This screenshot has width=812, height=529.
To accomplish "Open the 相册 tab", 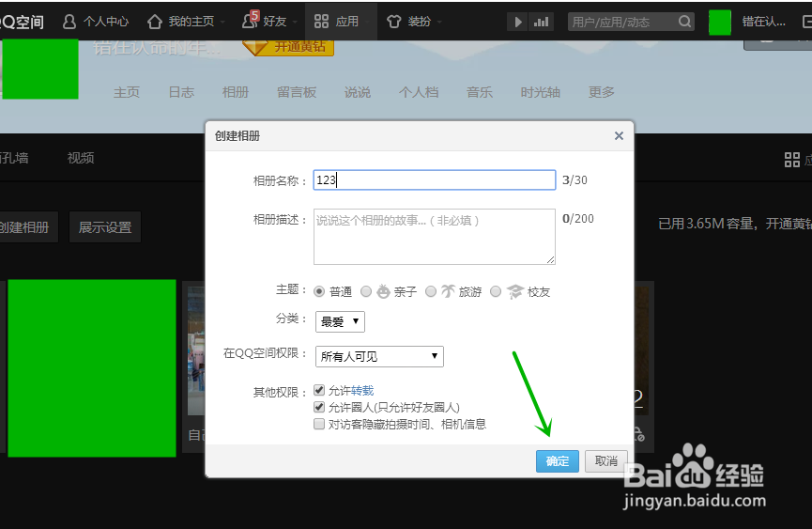I will point(236,92).
